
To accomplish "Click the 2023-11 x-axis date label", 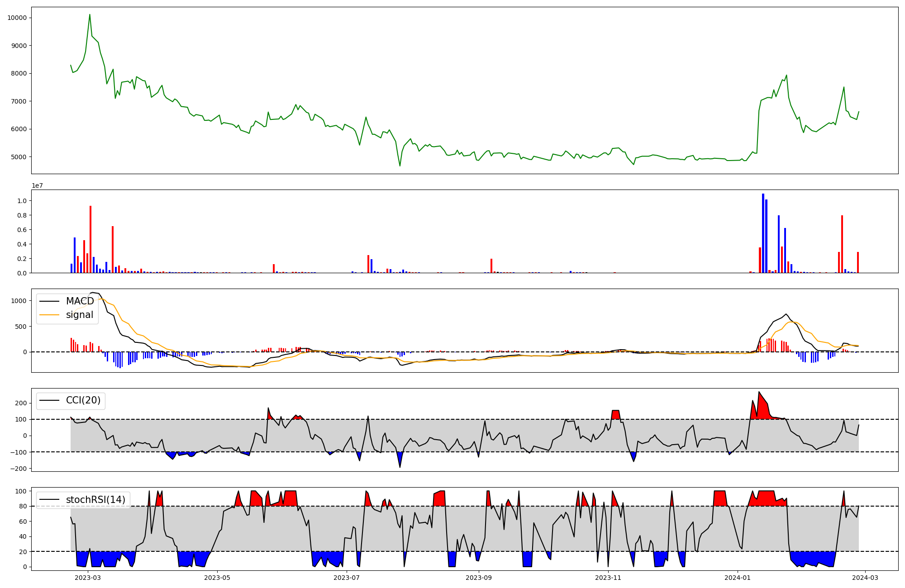I will (x=608, y=578).
